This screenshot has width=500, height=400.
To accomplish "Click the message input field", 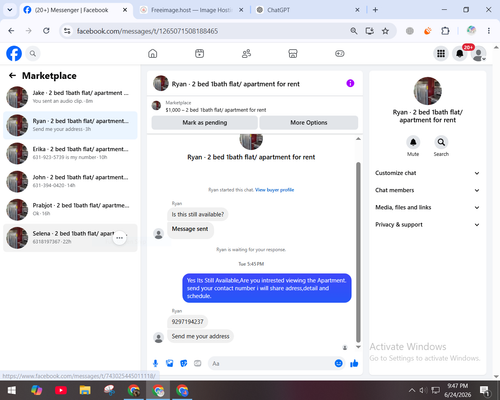I will tap(272, 363).
